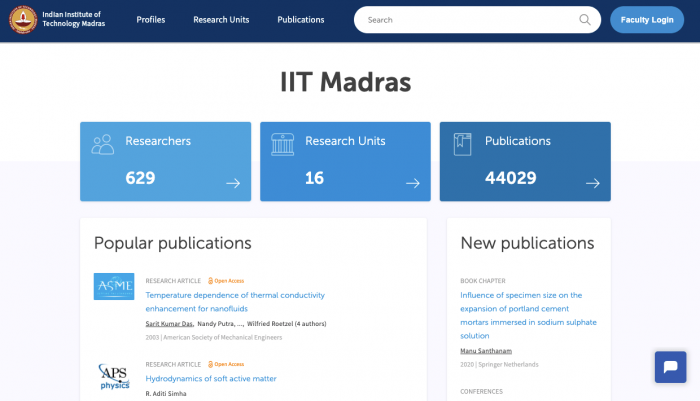
Task: Click the ASME publisher thumbnail
Action: coord(114,286)
